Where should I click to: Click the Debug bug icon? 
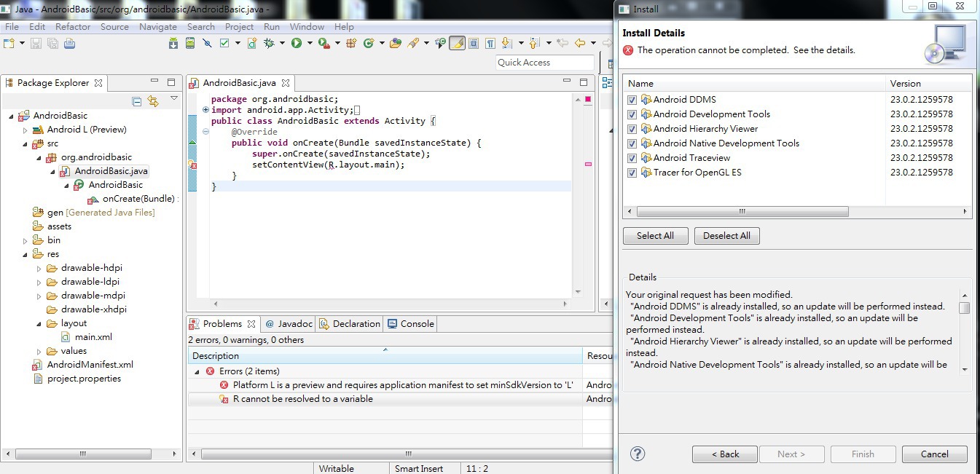pos(269,44)
